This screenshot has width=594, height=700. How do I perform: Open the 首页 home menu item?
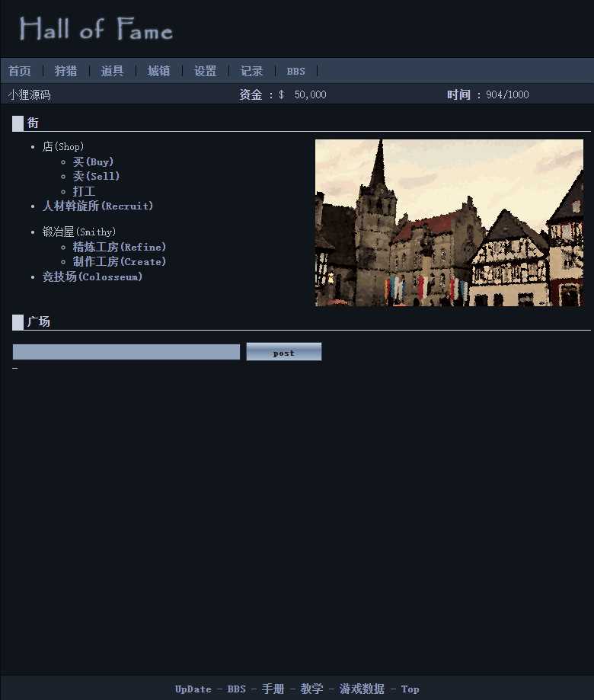[x=20, y=71]
